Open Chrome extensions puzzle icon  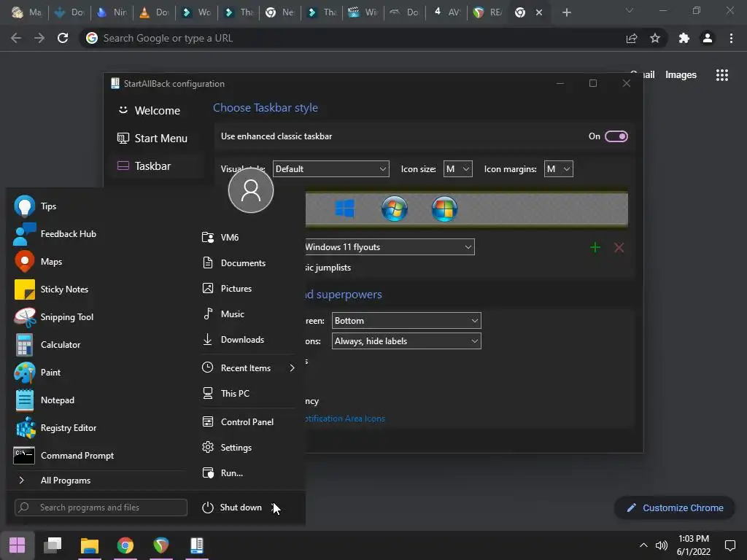[684, 38]
